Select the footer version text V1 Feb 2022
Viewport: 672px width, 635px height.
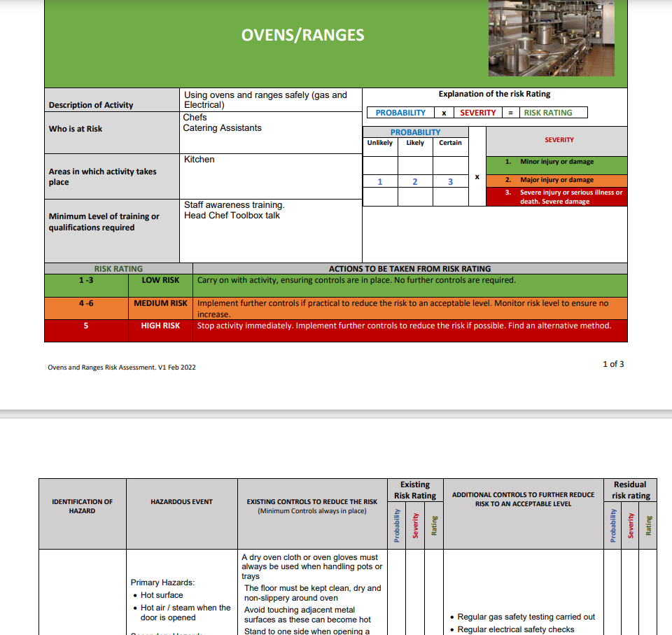[x=120, y=367]
